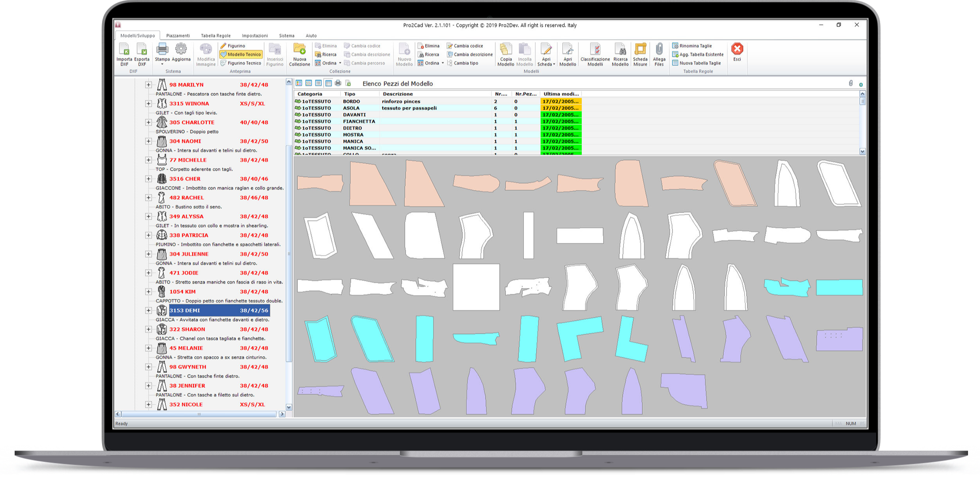Select the ASOLA row in the pieces table
This screenshot has height=478, width=980.
coord(438,108)
